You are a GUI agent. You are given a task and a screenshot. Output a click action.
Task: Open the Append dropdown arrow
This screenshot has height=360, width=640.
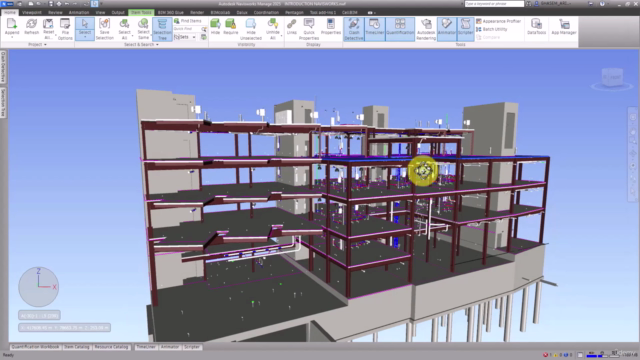(12, 38)
